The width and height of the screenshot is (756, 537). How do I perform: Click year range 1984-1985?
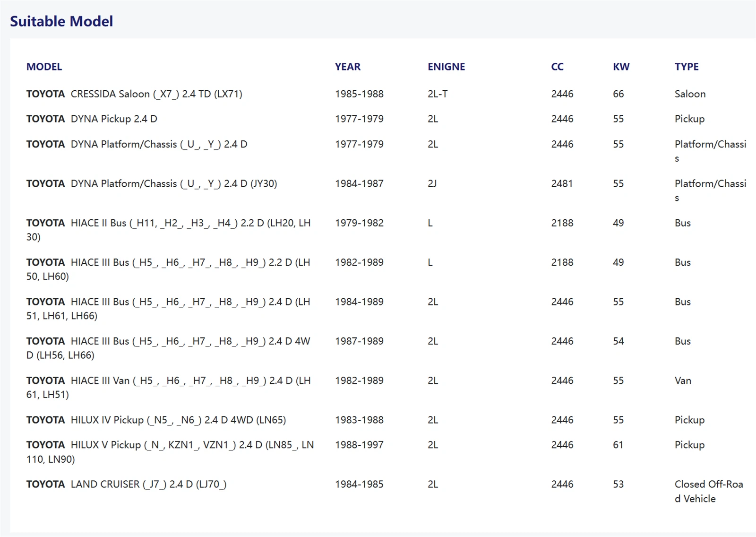[x=359, y=484]
